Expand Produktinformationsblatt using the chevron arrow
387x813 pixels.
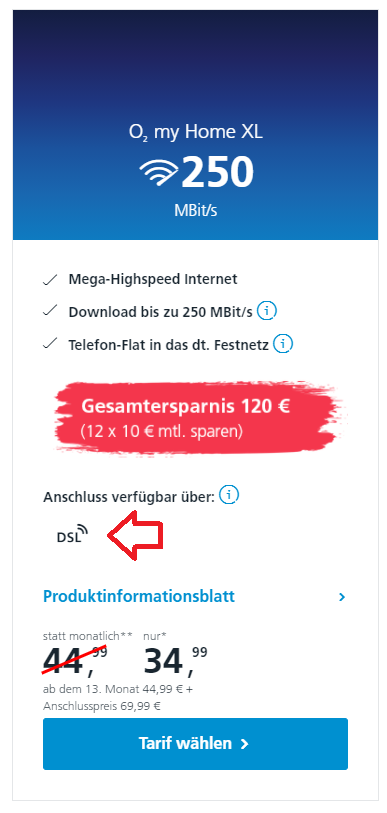point(341,597)
